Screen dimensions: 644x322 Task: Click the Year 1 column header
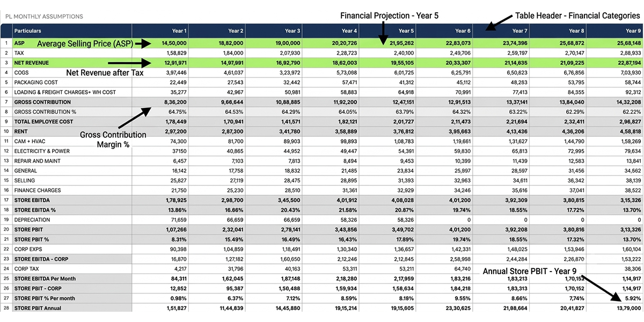(179, 31)
